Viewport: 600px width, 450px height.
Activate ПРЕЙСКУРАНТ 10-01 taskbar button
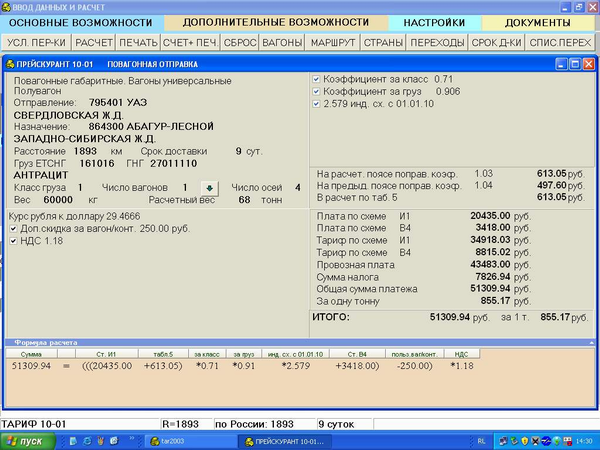click(x=285, y=441)
